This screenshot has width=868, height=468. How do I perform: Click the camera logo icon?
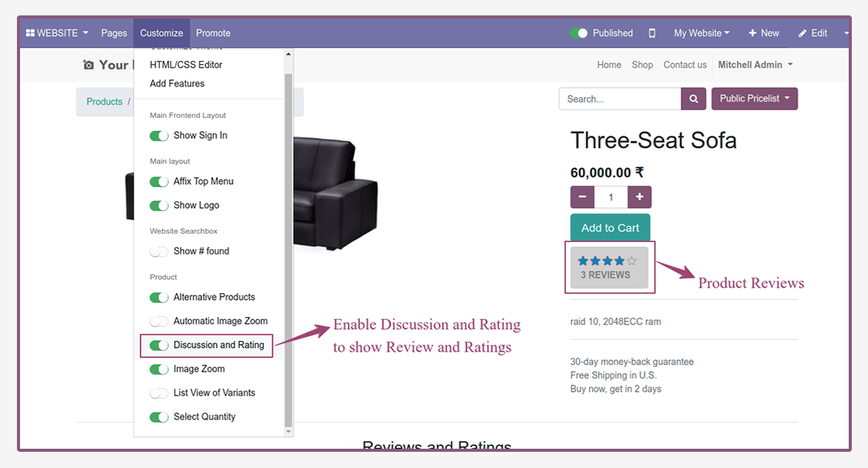point(88,65)
